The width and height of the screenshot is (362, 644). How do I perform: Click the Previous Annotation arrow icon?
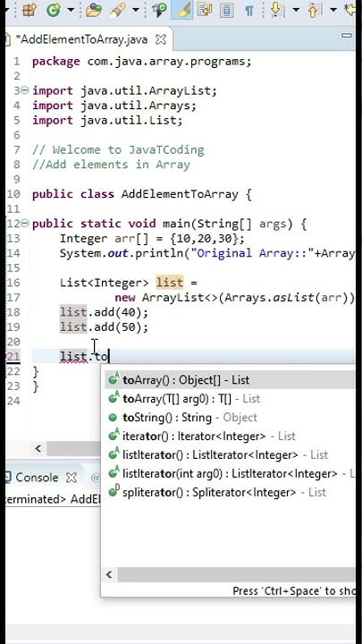314,10
